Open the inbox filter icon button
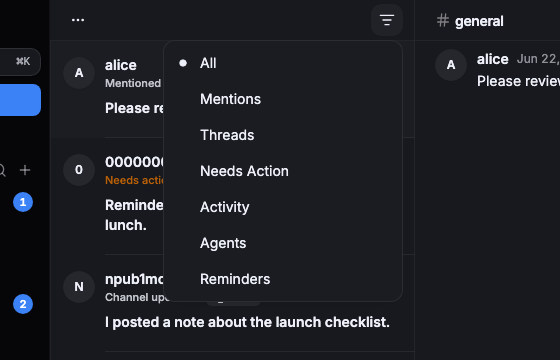The image size is (560, 360). 387,20
